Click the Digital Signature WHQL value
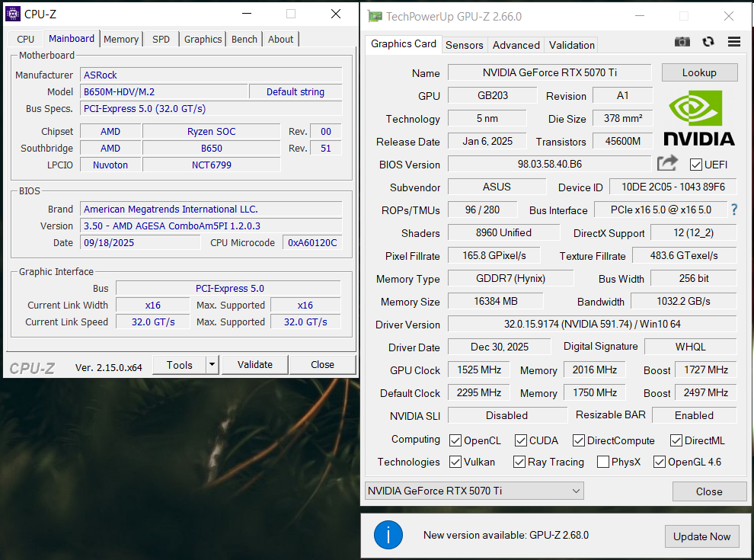This screenshot has width=754, height=560. coord(690,347)
